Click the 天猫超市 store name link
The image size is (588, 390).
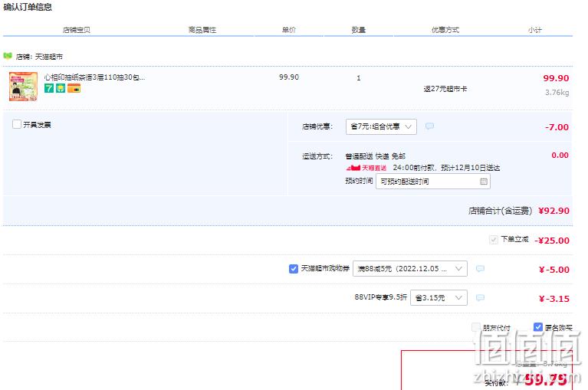pos(49,57)
